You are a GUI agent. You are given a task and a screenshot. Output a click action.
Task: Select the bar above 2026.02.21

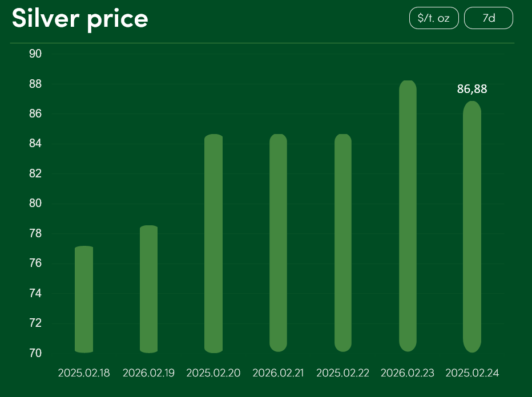(278, 243)
